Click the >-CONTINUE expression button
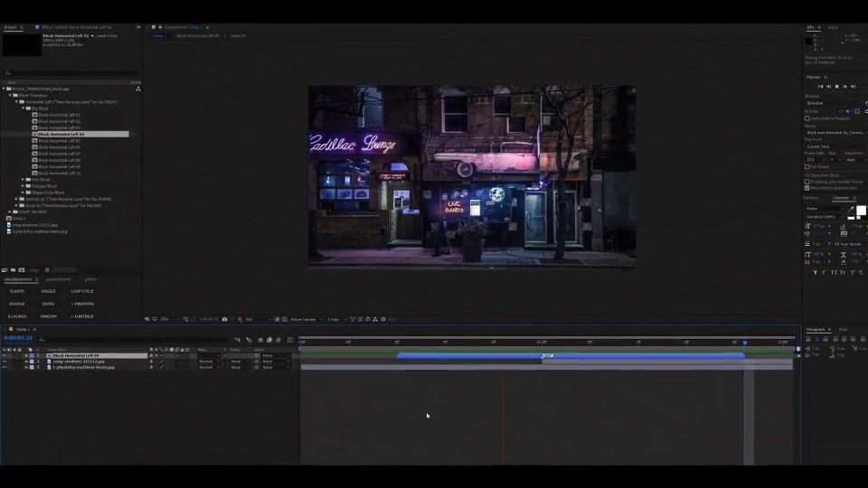The width and height of the screenshot is (868, 488). tap(82, 316)
